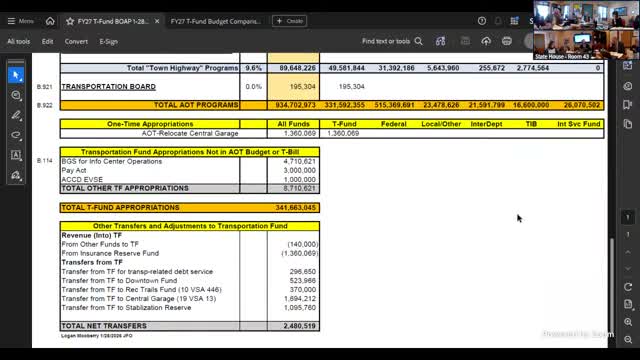Click Find text or tools search
Image resolution: width=640 pixels, height=360 pixels.
[x=392, y=41]
